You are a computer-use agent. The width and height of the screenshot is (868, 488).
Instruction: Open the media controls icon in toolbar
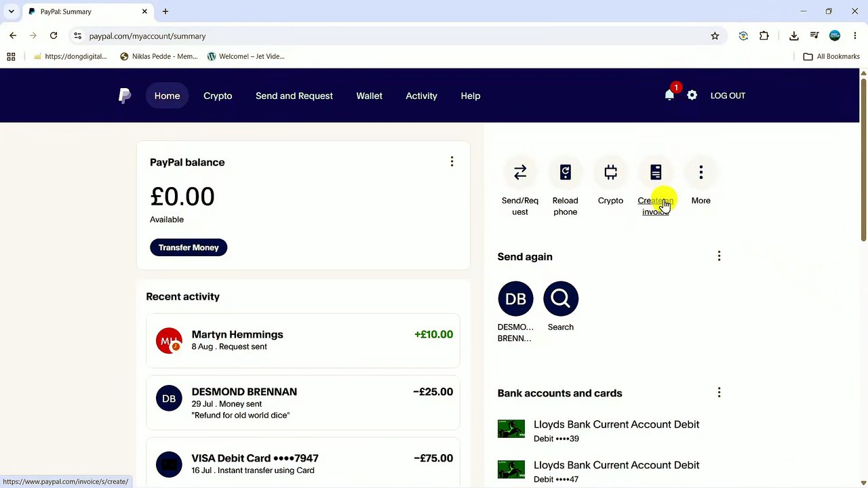point(814,36)
